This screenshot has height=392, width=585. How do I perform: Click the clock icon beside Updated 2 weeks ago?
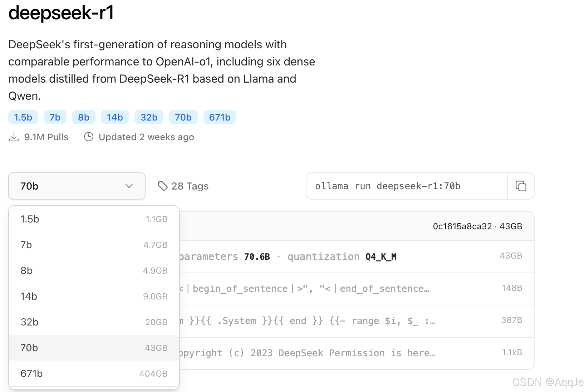pos(89,137)
